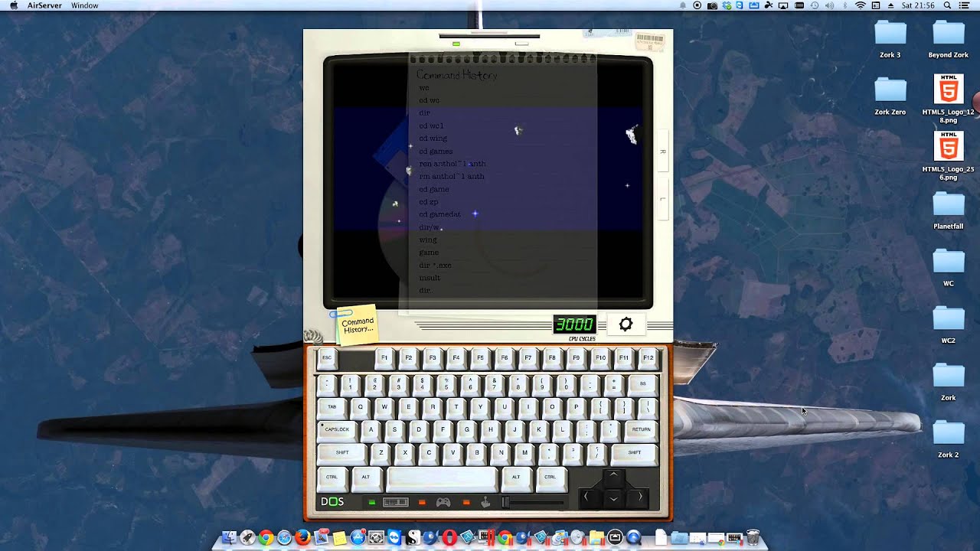
Task: Select 'cd wing' in Command History list
Action: 433,139
